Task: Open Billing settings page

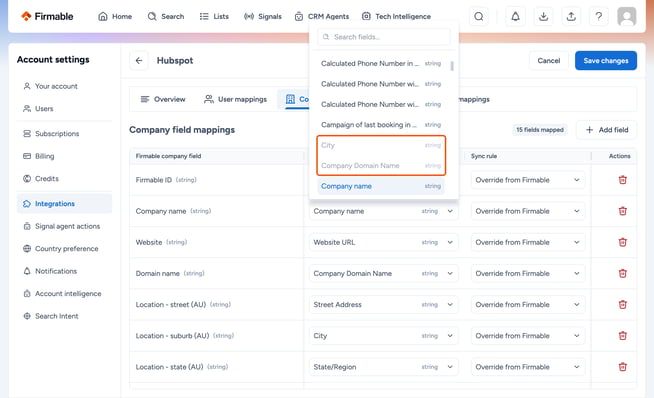Action: pos(65,156)
